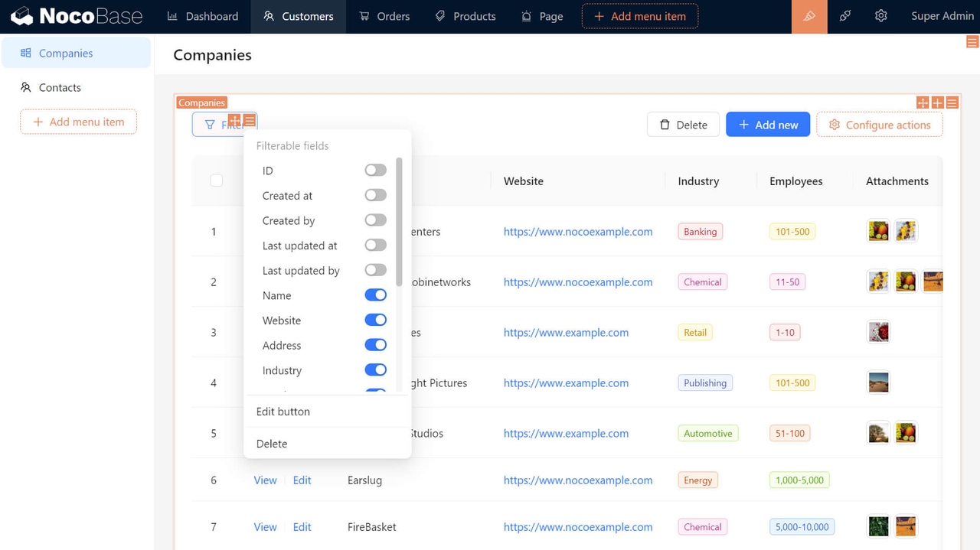
Task: Click the trash Delete button in table toolbar
Action: pos(683,125)
